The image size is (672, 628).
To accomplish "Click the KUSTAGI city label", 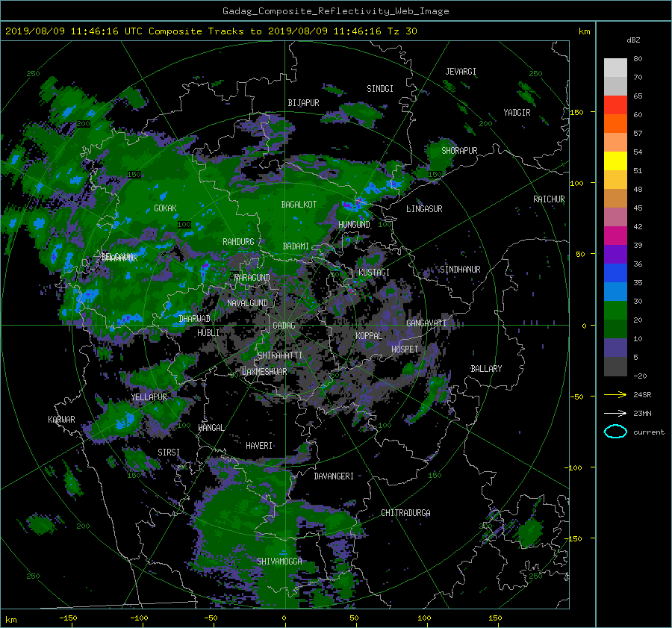I will point(374,273).
